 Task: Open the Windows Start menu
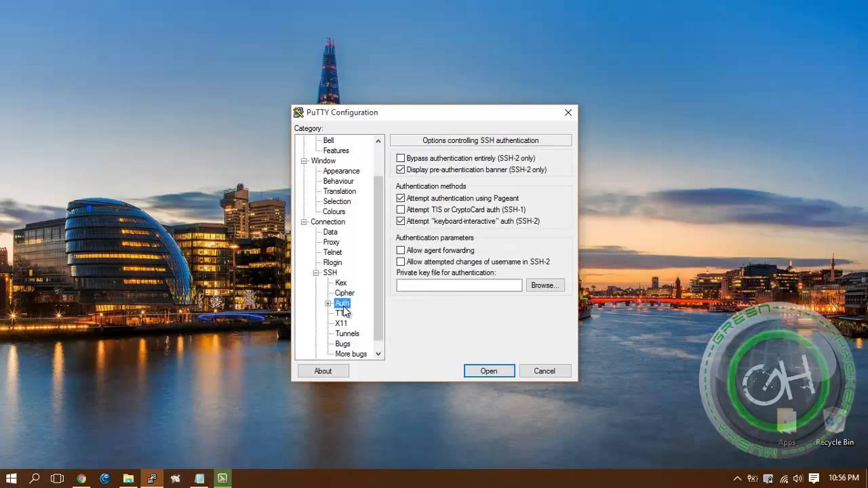(x=11, y=479)
